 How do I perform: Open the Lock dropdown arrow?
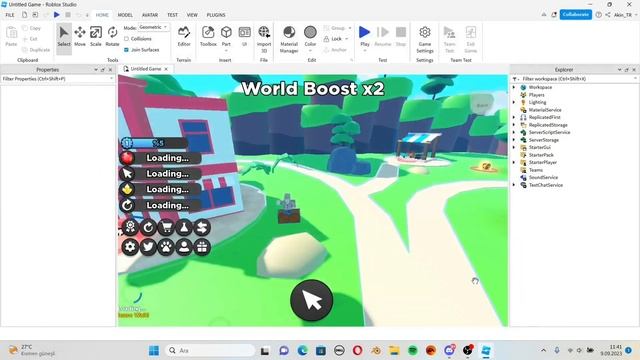pyautogui.click(x=347, y=39)
